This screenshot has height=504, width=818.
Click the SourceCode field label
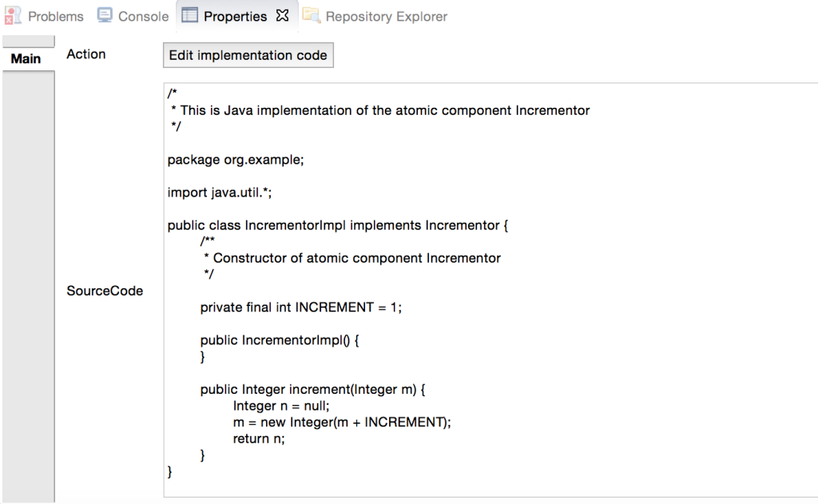[x=105, y=291]
